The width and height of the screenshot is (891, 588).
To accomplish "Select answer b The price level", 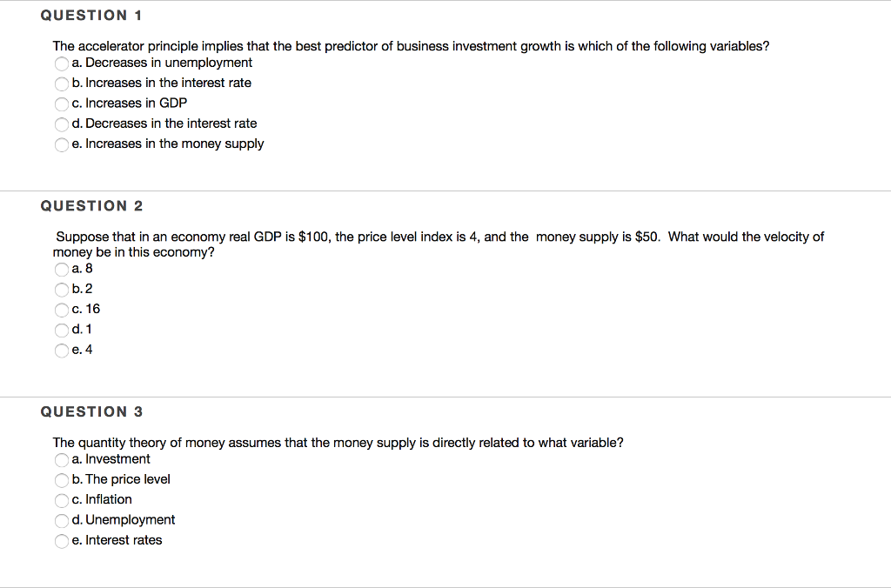I will (61, 479).
